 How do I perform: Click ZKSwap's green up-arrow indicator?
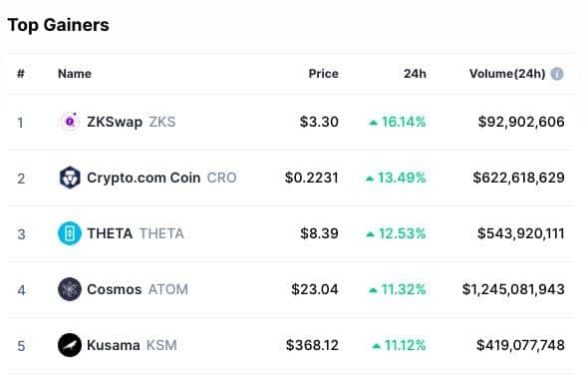[373, 123]
